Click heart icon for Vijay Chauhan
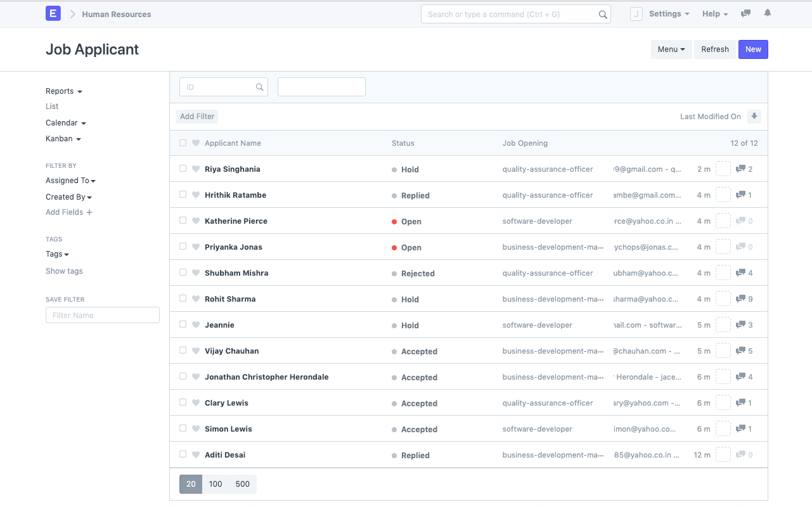The height and width of the screenshot is (507, 812). point(196,351)
